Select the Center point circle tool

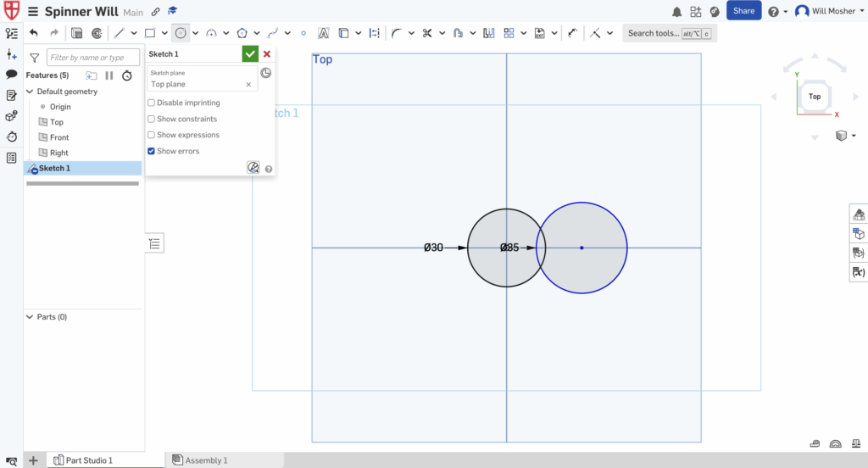181,33
